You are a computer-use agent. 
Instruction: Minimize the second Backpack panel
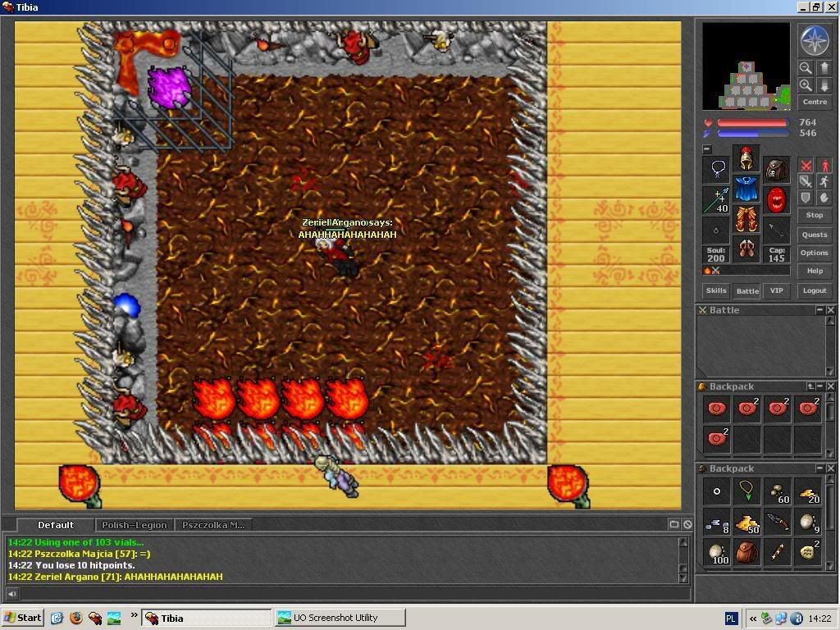pos(819,468)
